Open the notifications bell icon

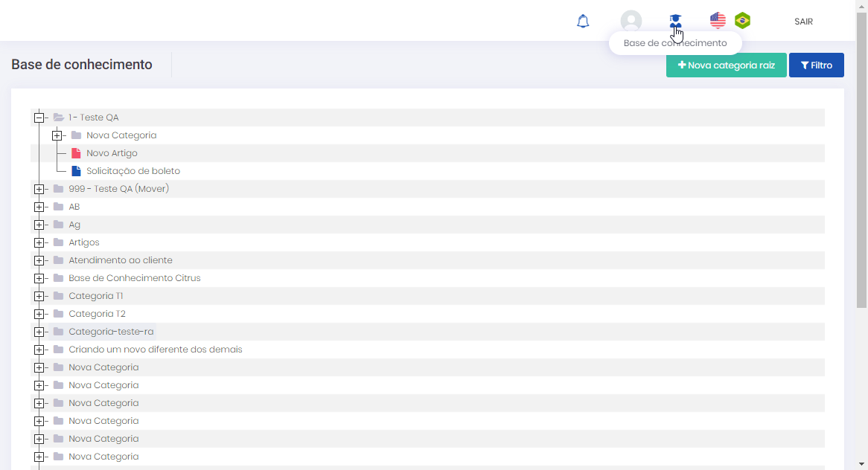[x=583, y=21]
